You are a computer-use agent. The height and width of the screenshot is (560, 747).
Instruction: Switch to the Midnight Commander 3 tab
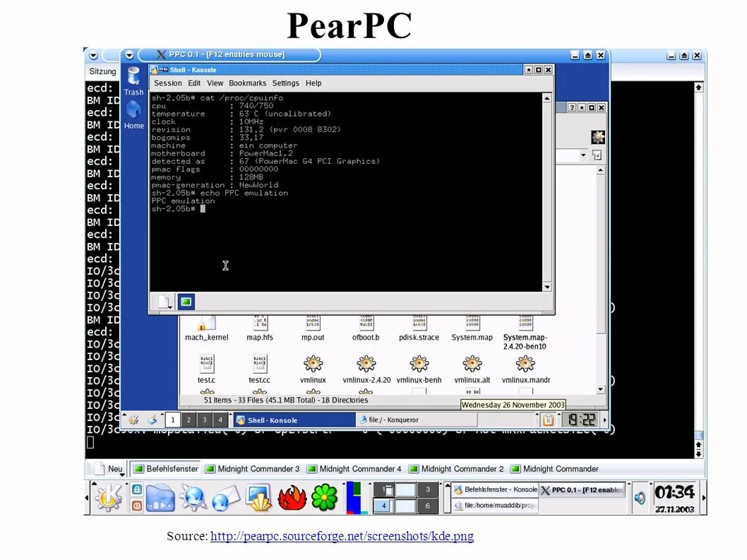click(x=253, y=469)
